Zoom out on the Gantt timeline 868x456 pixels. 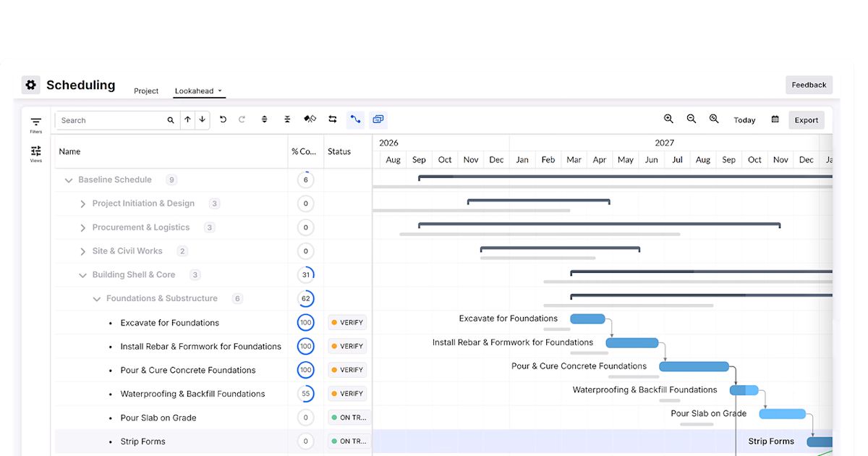(x=692, y=119)
